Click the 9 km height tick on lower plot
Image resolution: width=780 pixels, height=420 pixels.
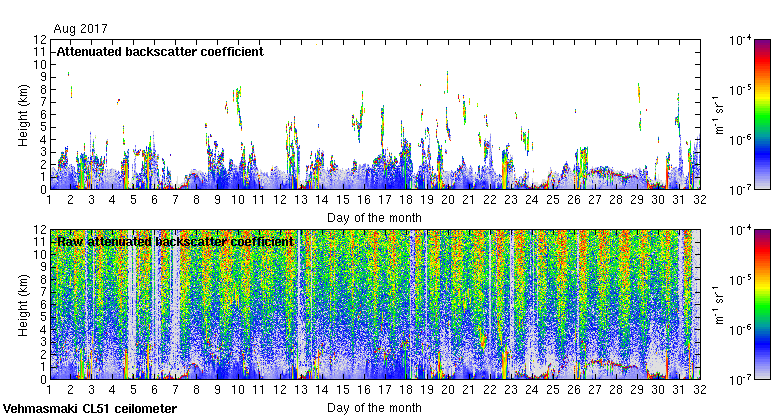[x=43, y=267]
